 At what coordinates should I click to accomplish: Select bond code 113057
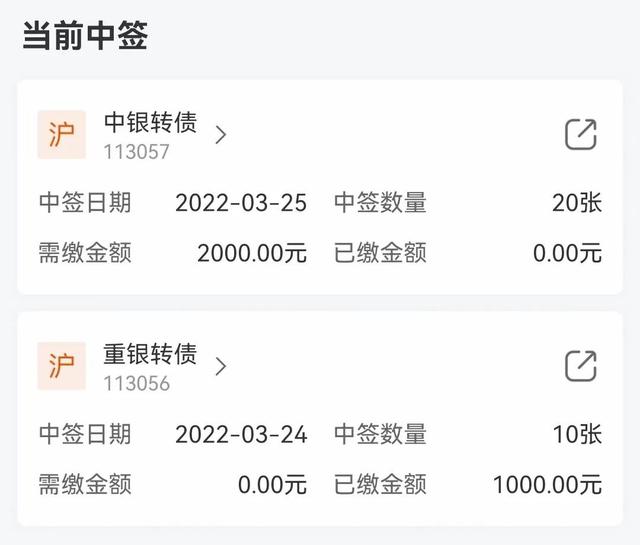[136, 152]
